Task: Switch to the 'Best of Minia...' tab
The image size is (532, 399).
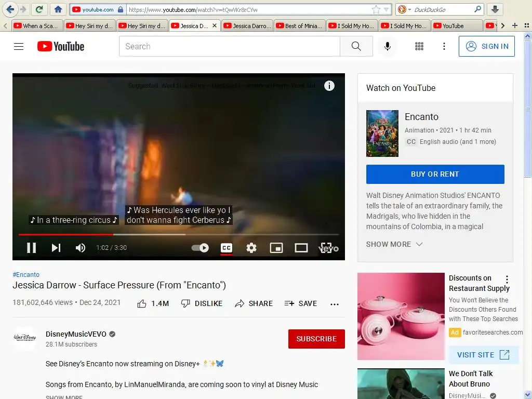Action: tap(300, 26)
